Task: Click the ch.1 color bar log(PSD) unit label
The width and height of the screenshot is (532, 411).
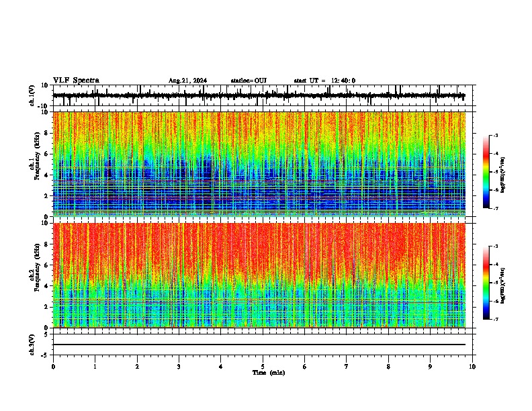Action: [x=503, y=175]
